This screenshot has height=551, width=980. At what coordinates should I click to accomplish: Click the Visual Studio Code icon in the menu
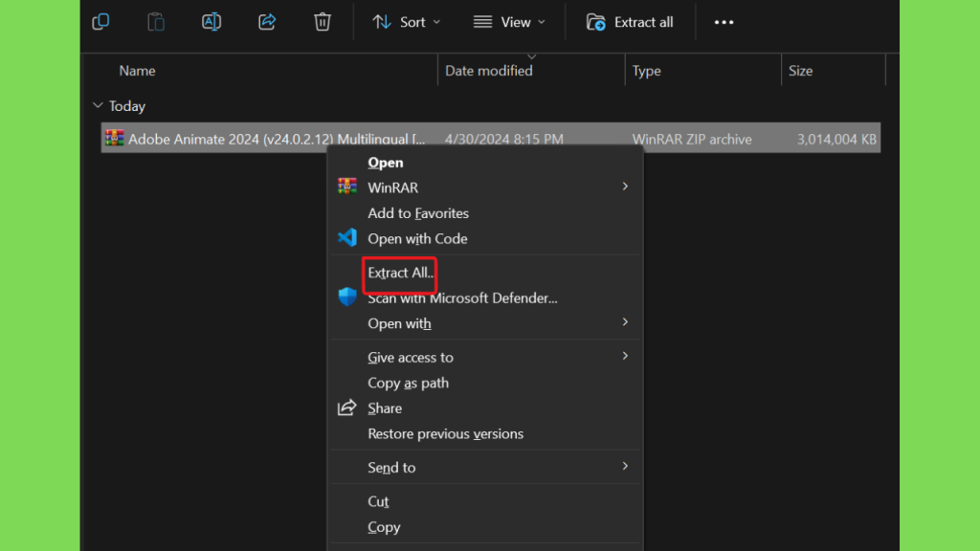[347, 237]
